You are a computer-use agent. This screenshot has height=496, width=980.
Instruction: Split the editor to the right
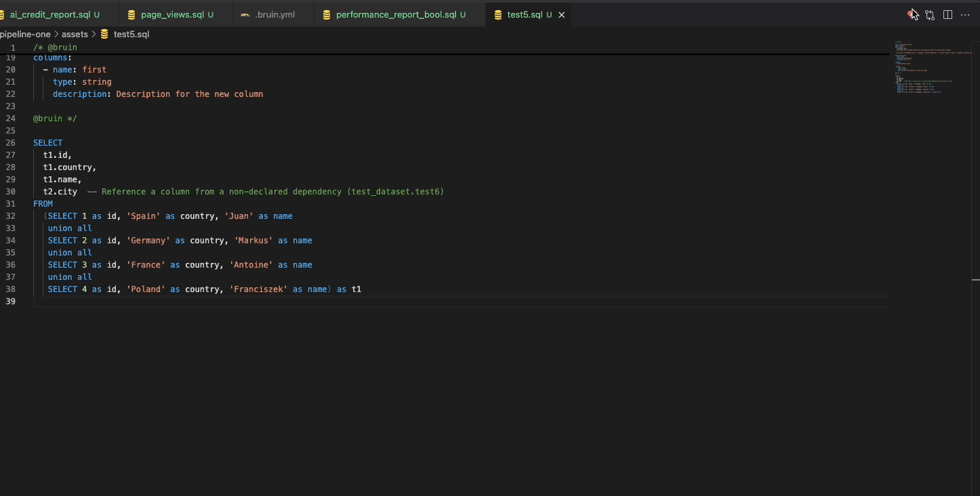tap(947, 15)
